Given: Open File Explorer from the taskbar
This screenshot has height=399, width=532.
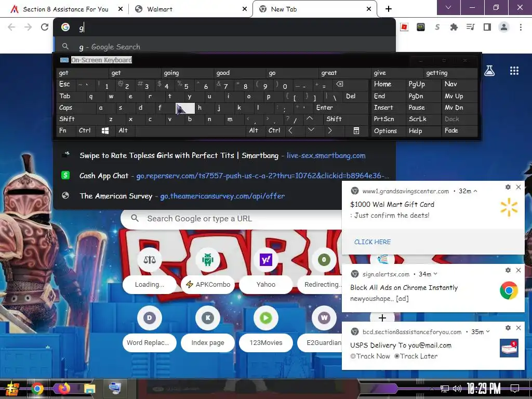Looking at the screenshot, I should point(90,389).
